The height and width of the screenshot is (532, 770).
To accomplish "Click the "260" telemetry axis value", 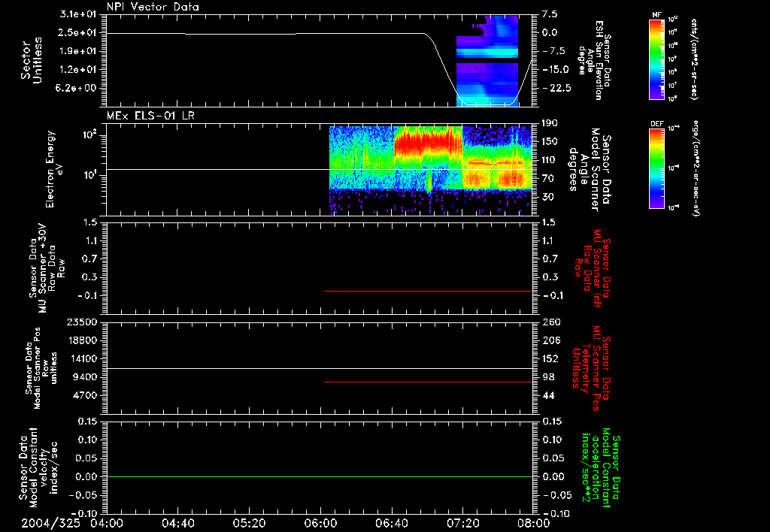I will pos(550,322).
